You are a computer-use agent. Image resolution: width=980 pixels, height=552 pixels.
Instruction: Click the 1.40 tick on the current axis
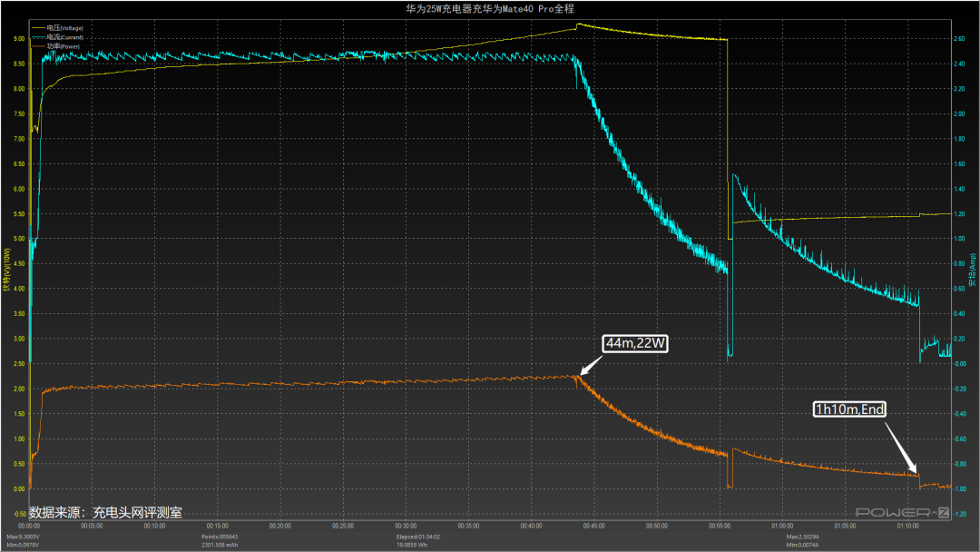point(959,189)
